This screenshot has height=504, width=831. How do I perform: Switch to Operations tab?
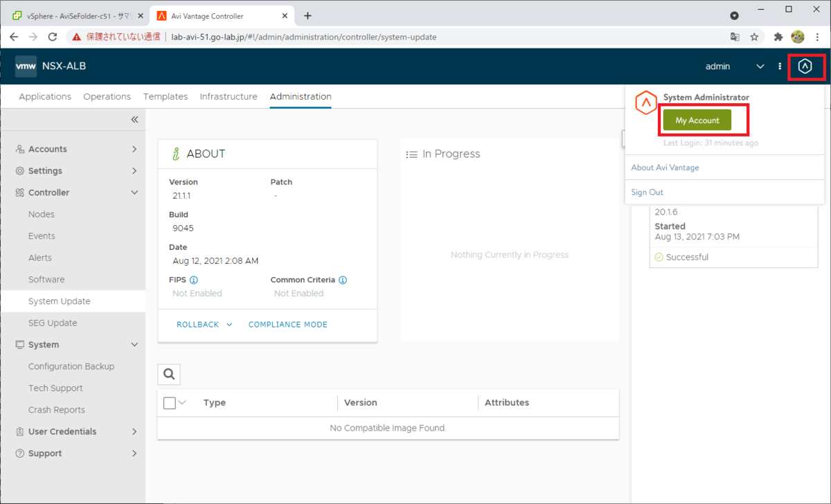[x=107, y=97]
